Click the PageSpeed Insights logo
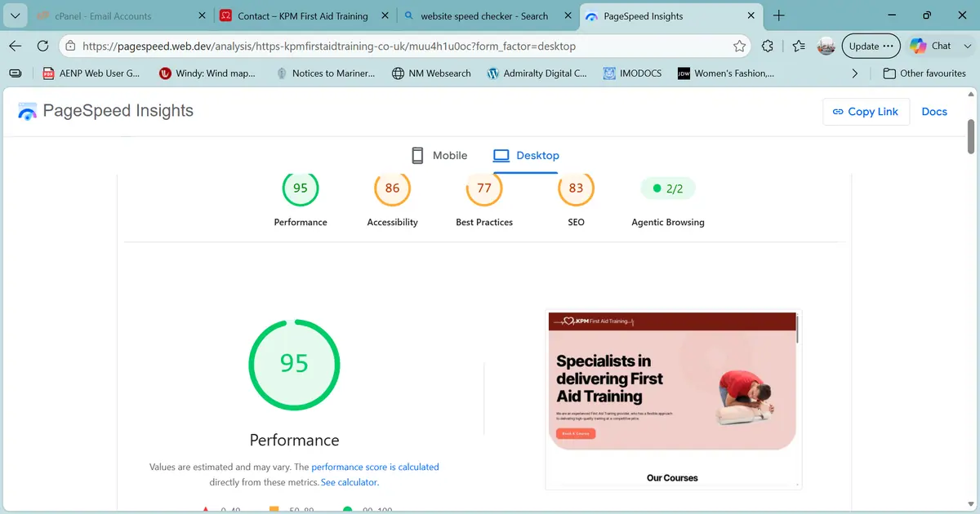Viewport: 980px width, 514px height. click(105, 112)
